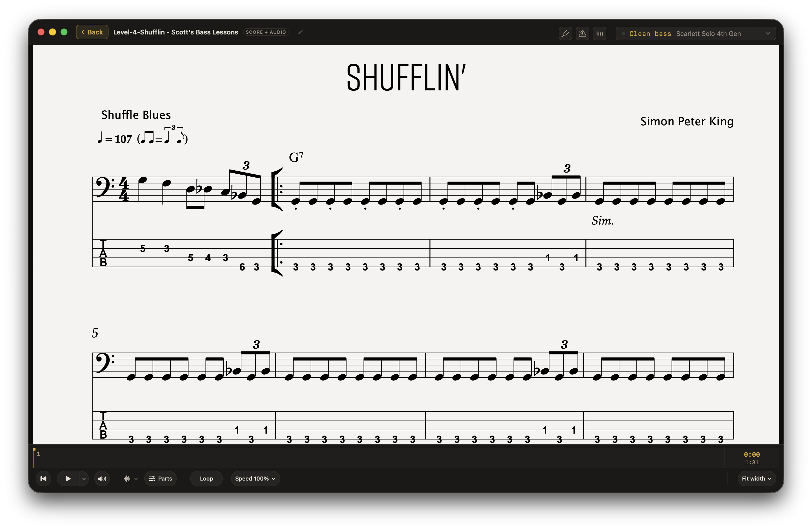Viewport: 812px width, 530px height.
Task: Click tab fret 6 in the pickup bar
Action: (x=242, y=267)
